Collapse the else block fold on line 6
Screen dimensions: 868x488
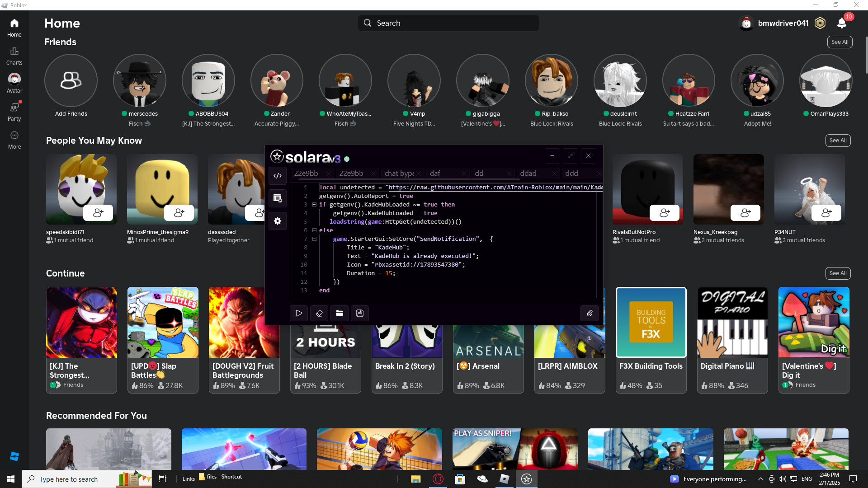coord(314,230)
